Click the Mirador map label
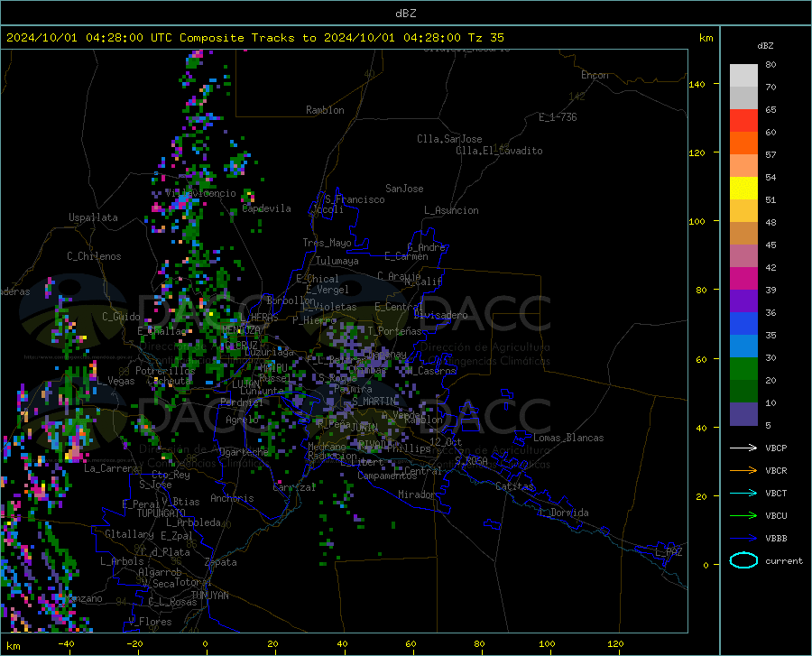The height and width of the screenshot is (656, 812). [x=416, y=495]
